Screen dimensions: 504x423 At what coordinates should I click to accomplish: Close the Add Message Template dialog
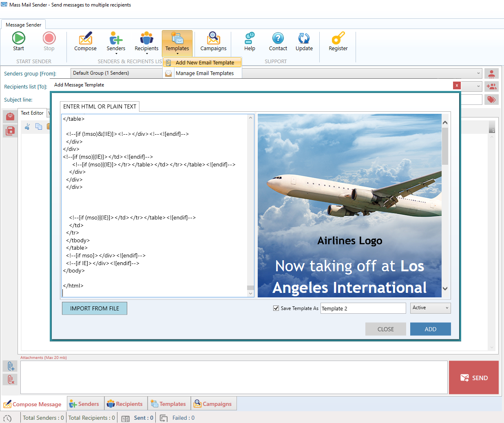[457, 85]
